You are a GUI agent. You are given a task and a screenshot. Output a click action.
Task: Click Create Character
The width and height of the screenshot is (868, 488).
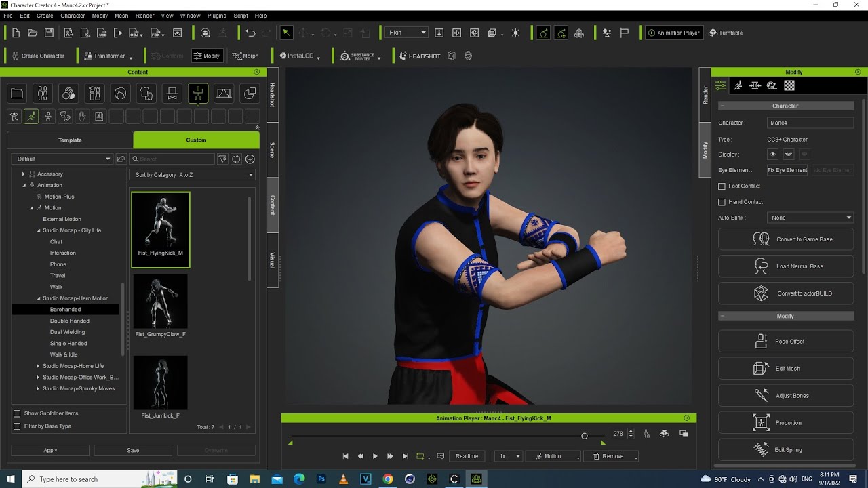pos(37,56)
